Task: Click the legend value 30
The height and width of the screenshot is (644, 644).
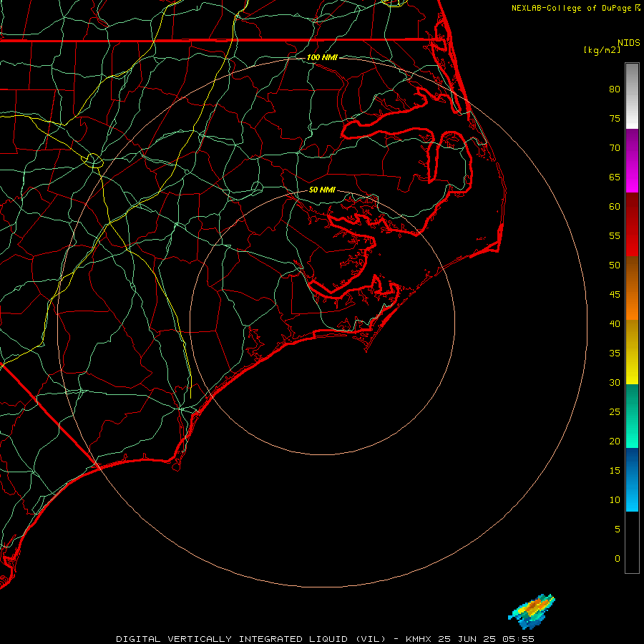Action: [x=615, y=383]
